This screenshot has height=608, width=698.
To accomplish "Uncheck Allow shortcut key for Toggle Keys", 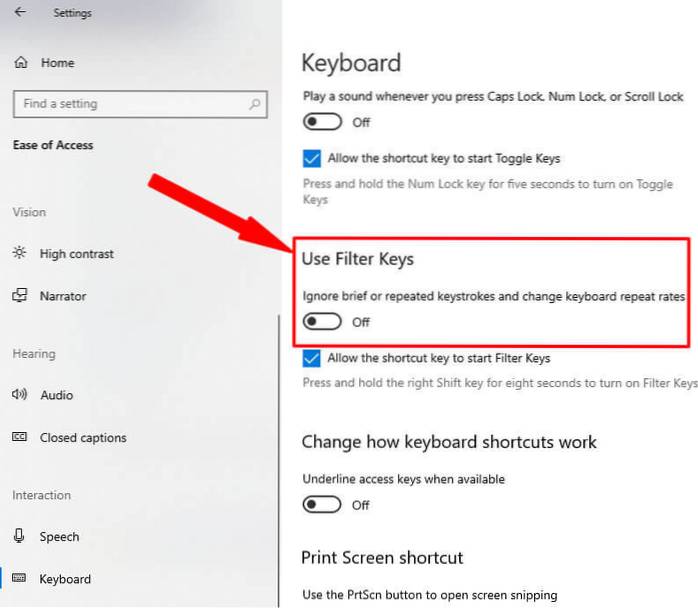I will pos(312,158).
